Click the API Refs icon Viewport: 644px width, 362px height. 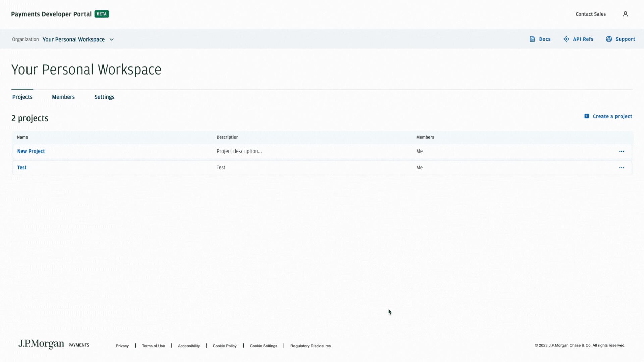566,39
